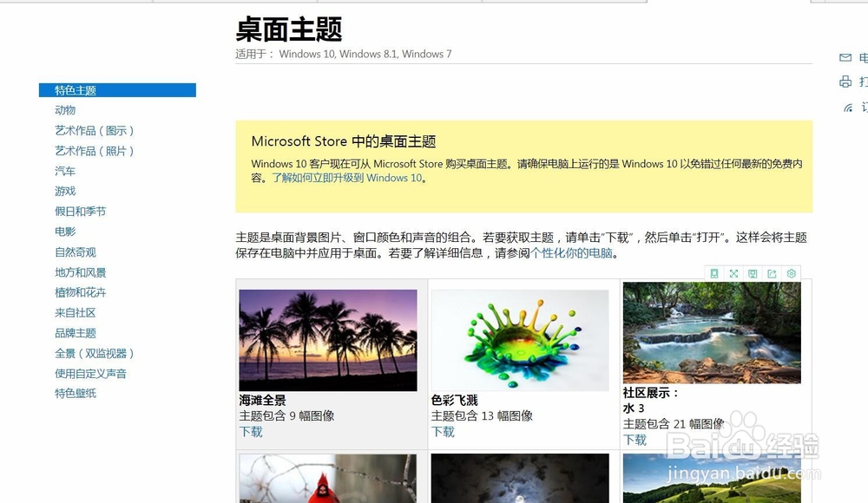Click the palm tree sunset thumbnail
Image resolution: width=868 pixels, height=503 pixels.
(328, 340)
